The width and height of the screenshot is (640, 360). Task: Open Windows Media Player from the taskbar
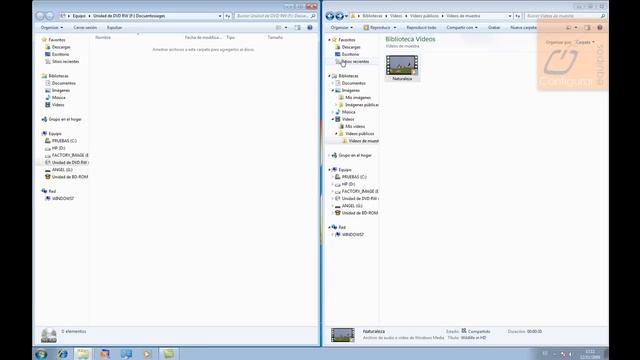tap(147, 354)
